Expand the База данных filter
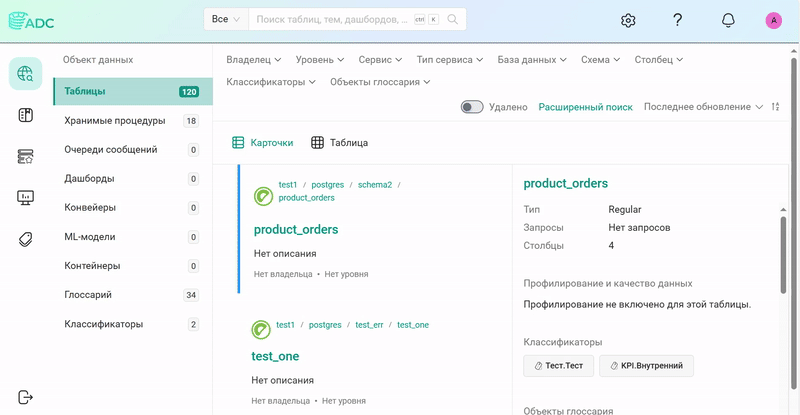 [x=532, y=60]
